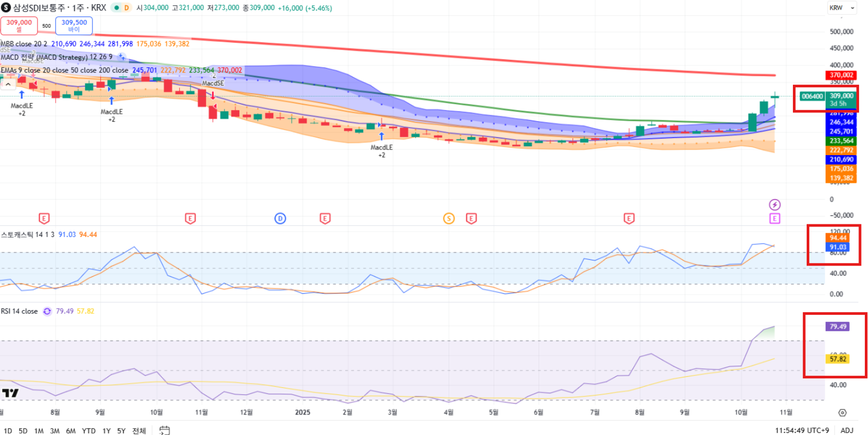Click the orange 175,036 price label

(x=841, y=169)
